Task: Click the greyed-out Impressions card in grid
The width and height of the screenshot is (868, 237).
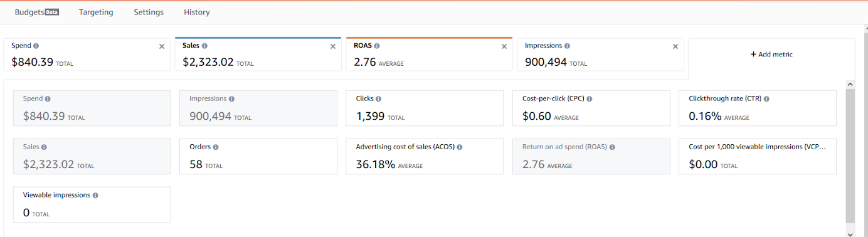Action: [258, 108]
